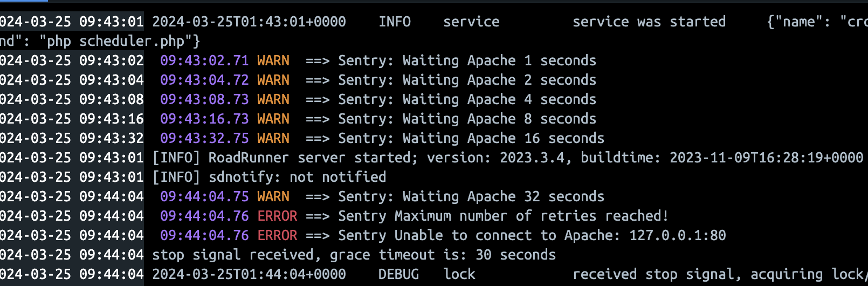Click the buildtime value 2023-11-09T16:28:19+0000
Image resolution: width=868 pixels, height=286 pixels.
coord(766,158)
